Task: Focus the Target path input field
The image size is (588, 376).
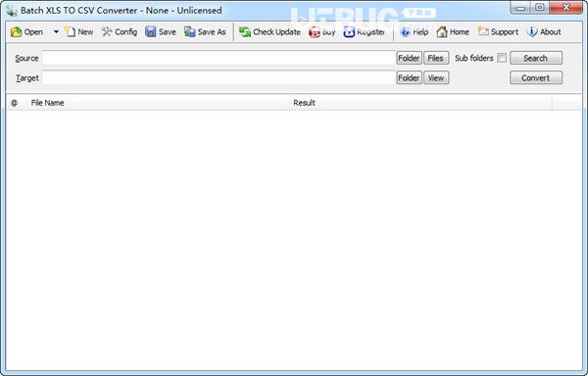Action: point(219,78)
